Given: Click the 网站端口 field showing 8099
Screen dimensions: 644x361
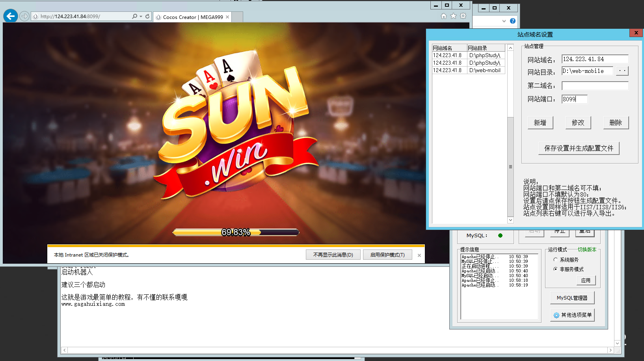Looking at the screenshot, I should pyautogui.click(x=574, y=99).
